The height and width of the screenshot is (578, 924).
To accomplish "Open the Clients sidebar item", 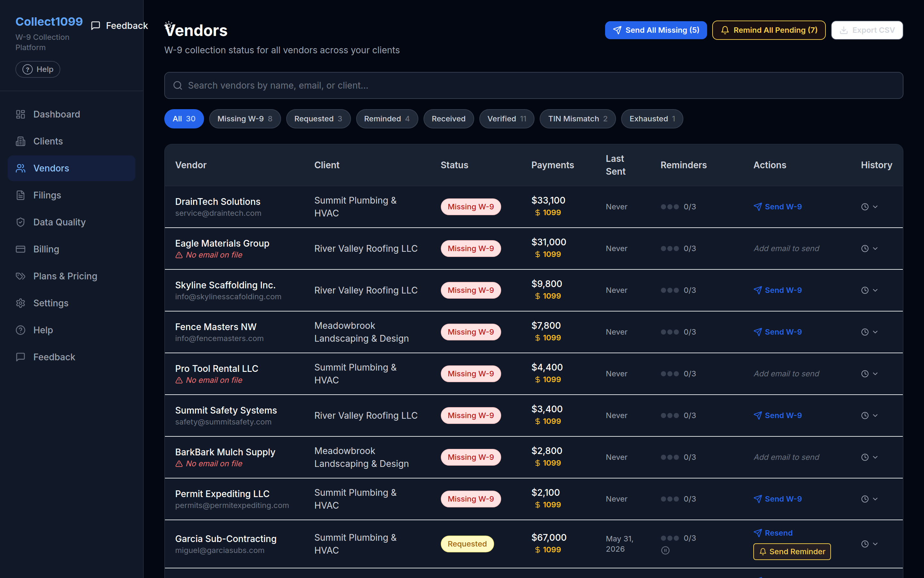I will (72, 141).
